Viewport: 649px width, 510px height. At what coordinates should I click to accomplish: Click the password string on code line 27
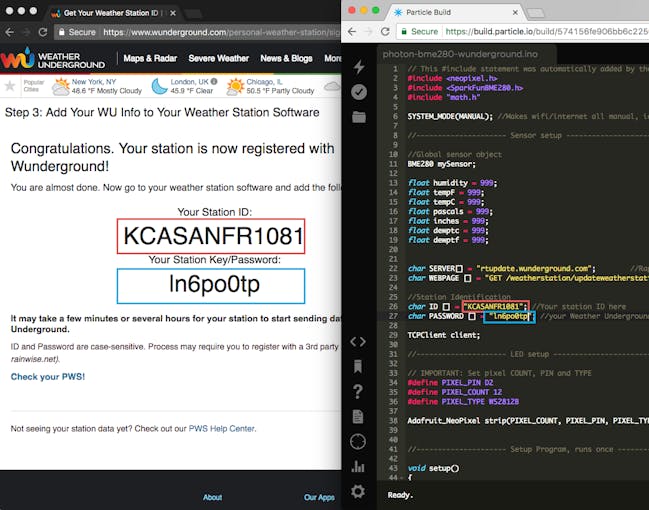[x=510, y=316]
